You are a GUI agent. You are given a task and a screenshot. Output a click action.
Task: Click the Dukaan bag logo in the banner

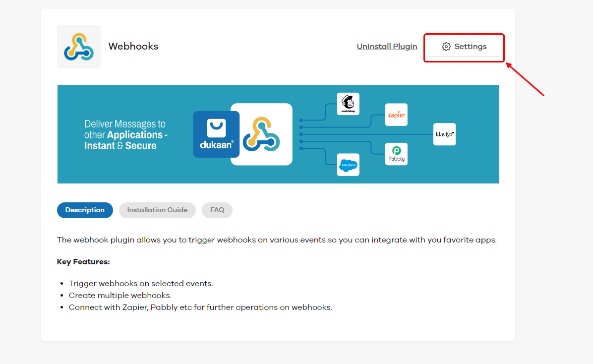pos(216,134)
